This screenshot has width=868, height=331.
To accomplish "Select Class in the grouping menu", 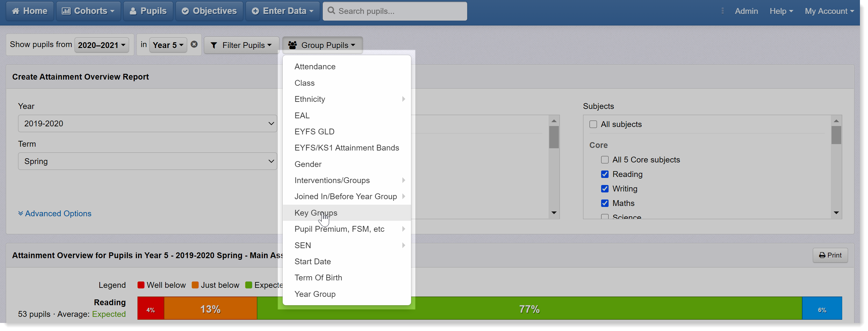I will click(x=347, y=83).
